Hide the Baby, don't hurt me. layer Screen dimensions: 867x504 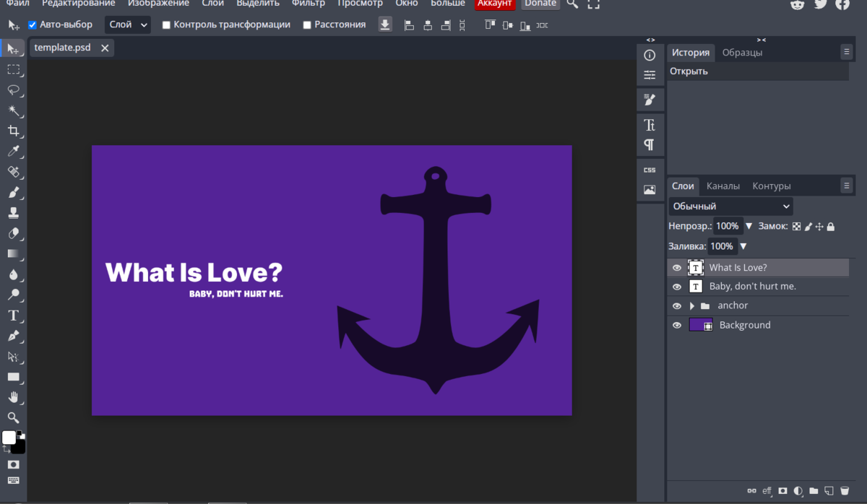677,287
